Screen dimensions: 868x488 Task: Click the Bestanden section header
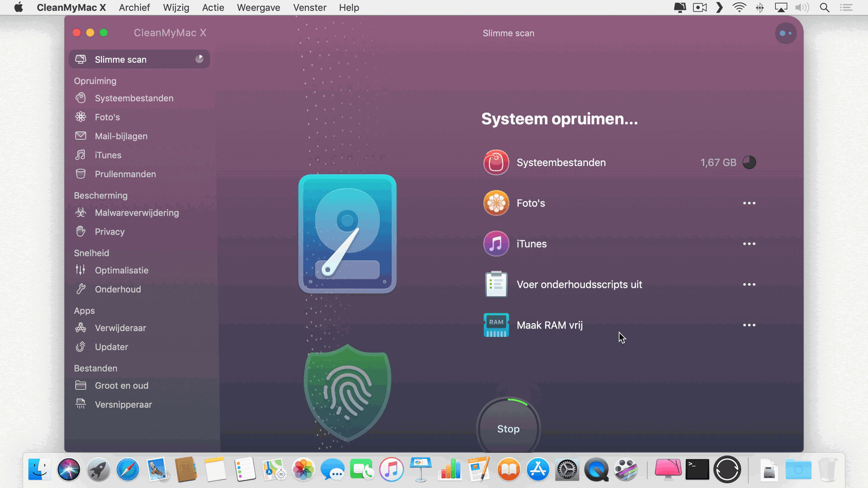pyautogui.click(x=95, y=368)
